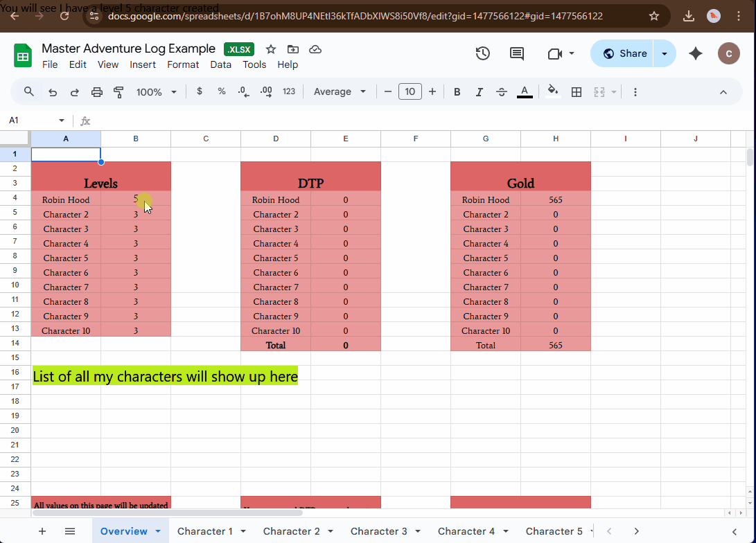756x543 pixels.
Task: Expand meeting options next to camera
Action: coord(572,53)
